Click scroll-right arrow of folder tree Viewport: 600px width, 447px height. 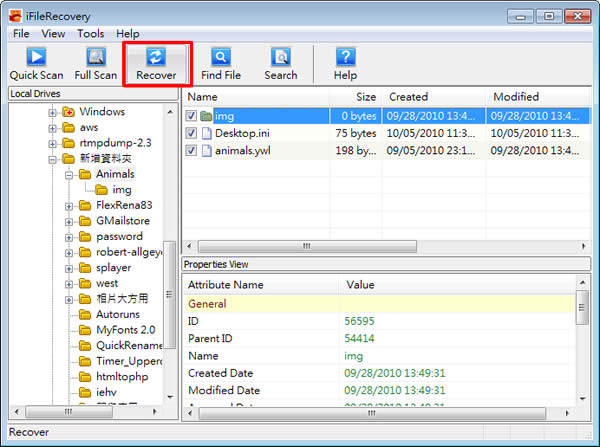point(155,412)
